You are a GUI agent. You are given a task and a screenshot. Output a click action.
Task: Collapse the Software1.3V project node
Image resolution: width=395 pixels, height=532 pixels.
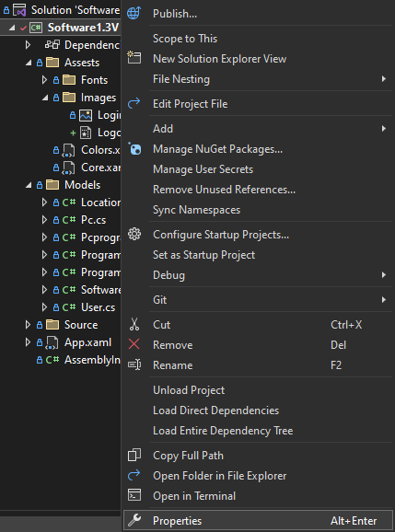[12, 28]
